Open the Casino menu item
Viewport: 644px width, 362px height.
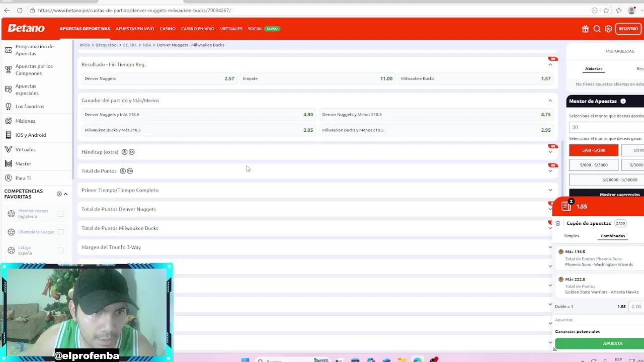[x=168, y=29]
